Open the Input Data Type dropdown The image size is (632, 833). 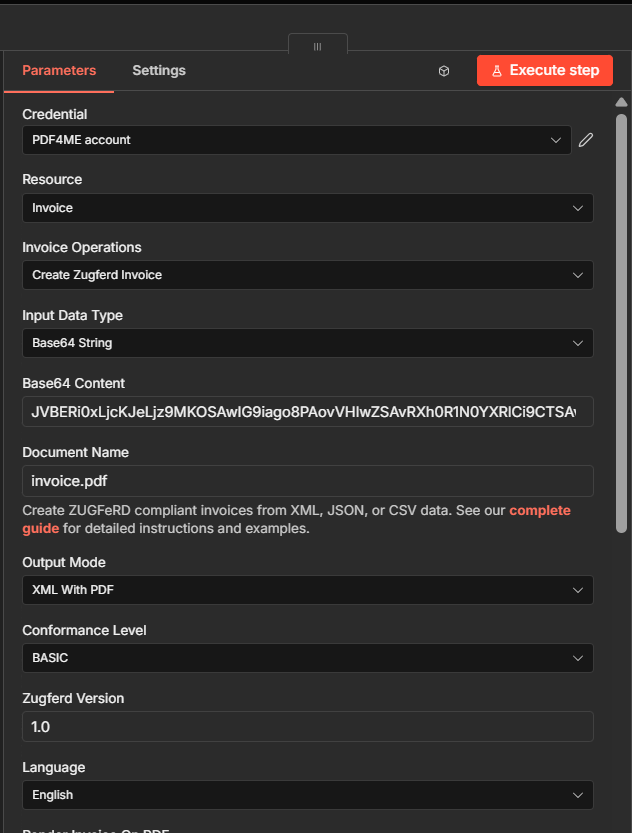click(x=307, y=343)
